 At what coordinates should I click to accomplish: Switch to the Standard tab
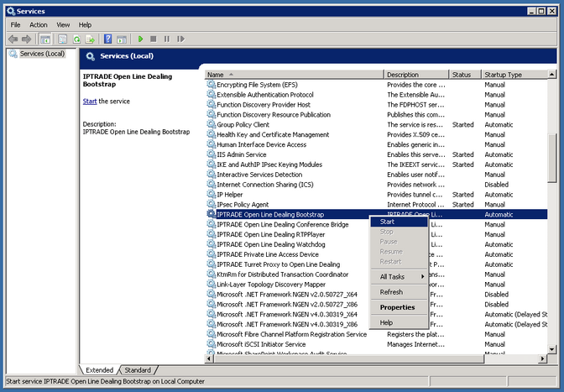click(138, 370)
